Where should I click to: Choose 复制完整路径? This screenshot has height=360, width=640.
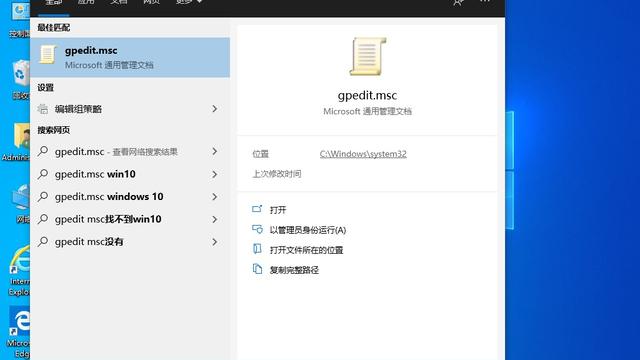[294, 270]
